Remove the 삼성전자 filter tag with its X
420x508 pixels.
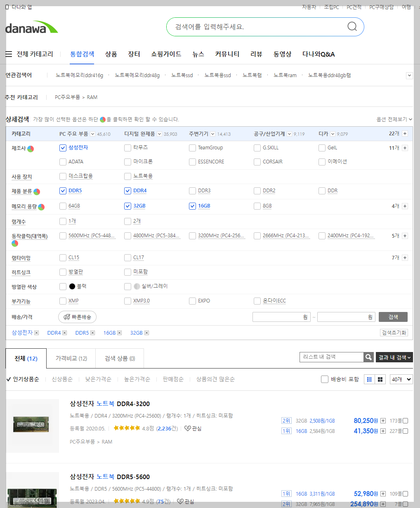37,333
